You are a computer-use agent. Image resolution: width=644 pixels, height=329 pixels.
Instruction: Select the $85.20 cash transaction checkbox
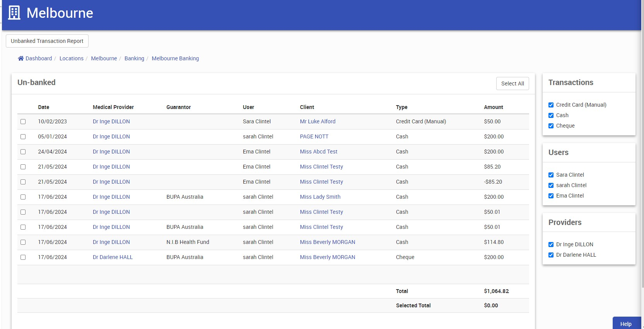(23, 167)
